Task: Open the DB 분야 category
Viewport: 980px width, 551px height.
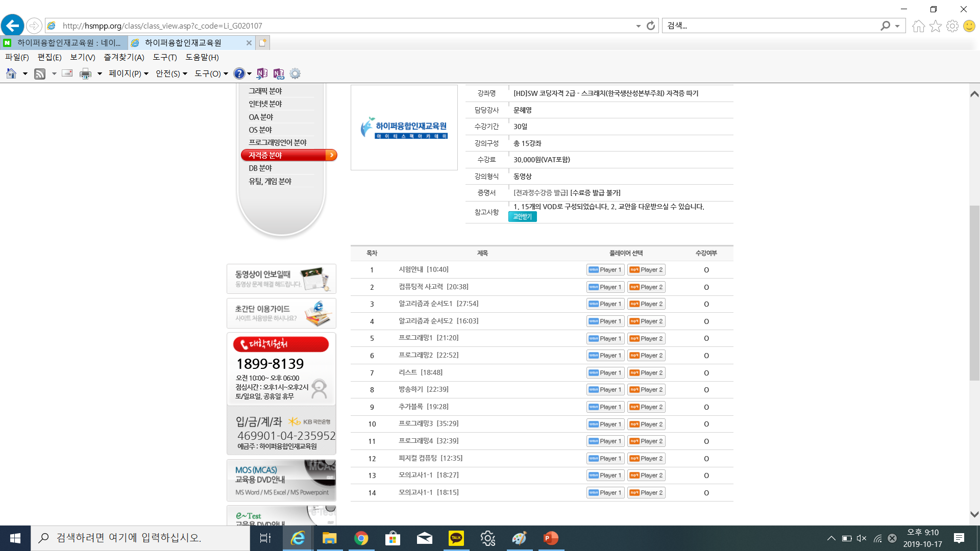Action: [260, 168]
